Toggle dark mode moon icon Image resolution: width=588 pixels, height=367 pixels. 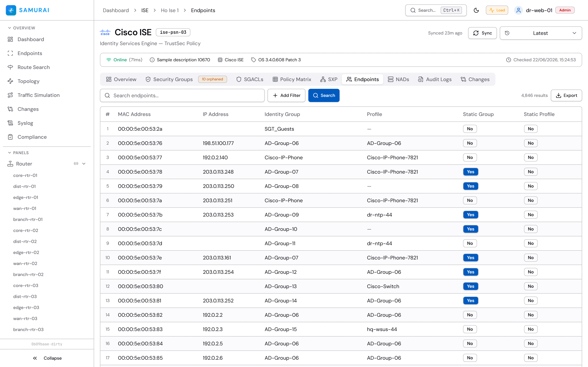[476, 10]
